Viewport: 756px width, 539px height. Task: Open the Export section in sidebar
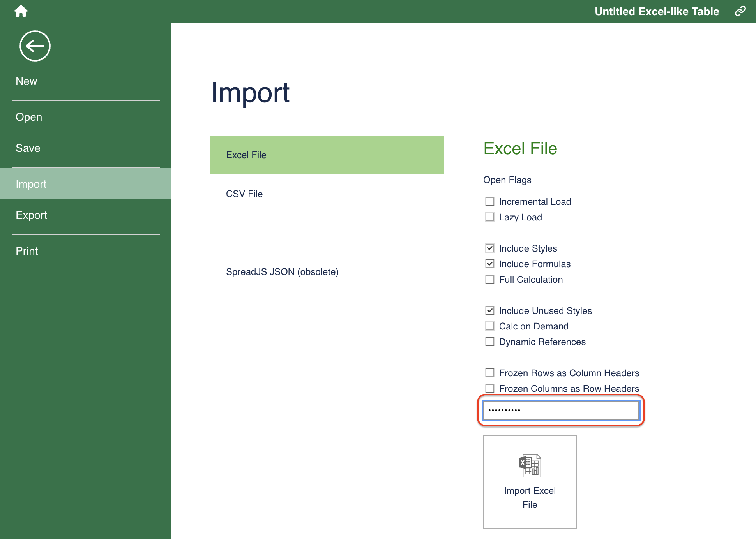(x=31, y=215)
